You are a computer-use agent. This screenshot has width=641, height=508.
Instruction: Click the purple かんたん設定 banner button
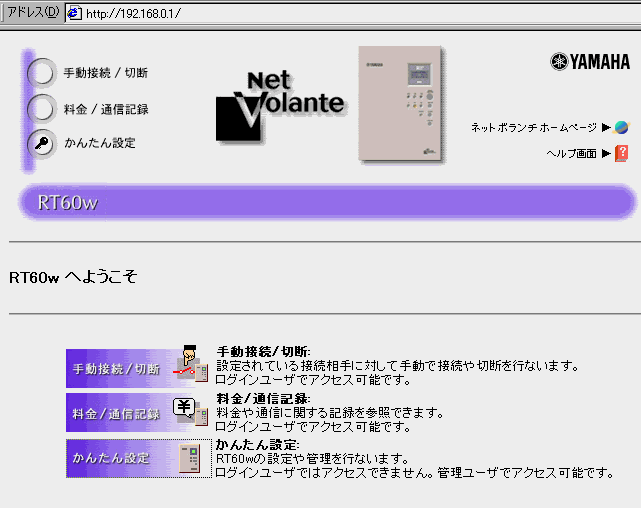click(x=139, y=458)
